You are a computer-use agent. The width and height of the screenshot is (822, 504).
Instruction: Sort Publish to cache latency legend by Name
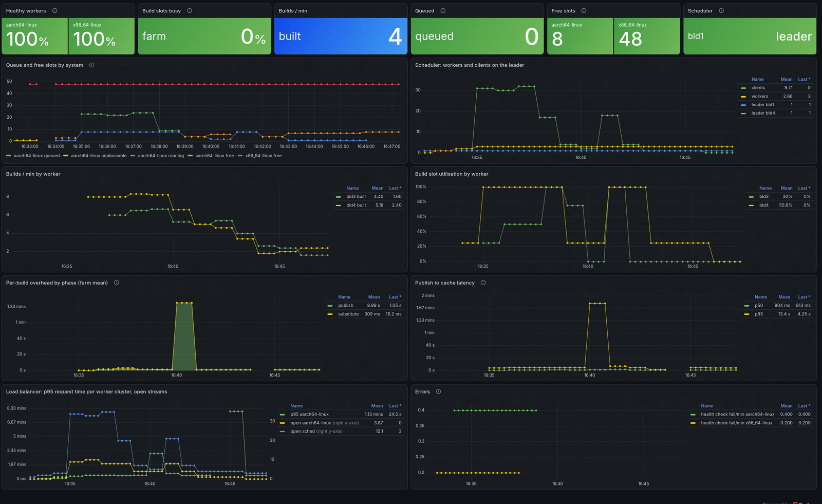pyautogui.click(x=761, y=297)
